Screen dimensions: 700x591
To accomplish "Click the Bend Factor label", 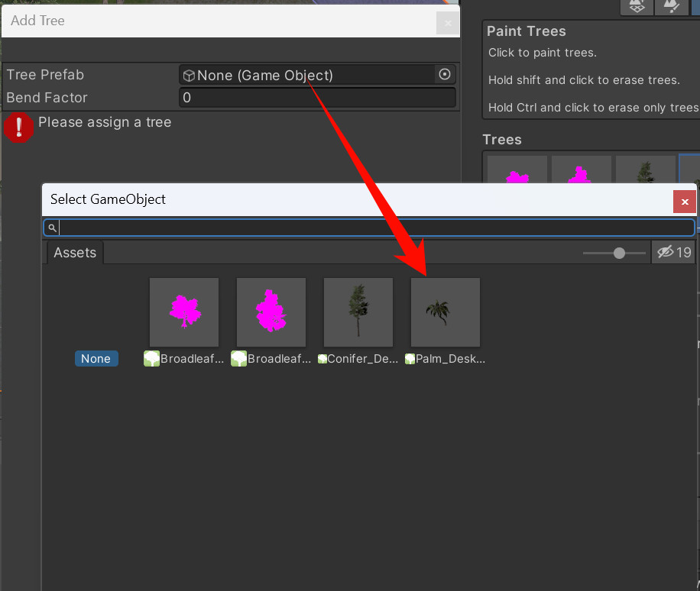I will [x=47, y=98].
